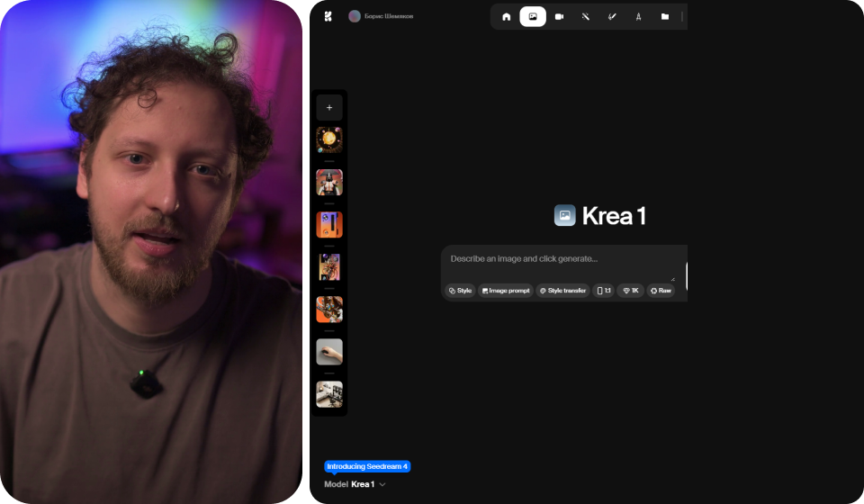Image resolution: width=864 pixels, height=504 pixels.
Task: Expand the Model Krea 1 dropdown
Action: pyautogui.click(x=355, y=484)
